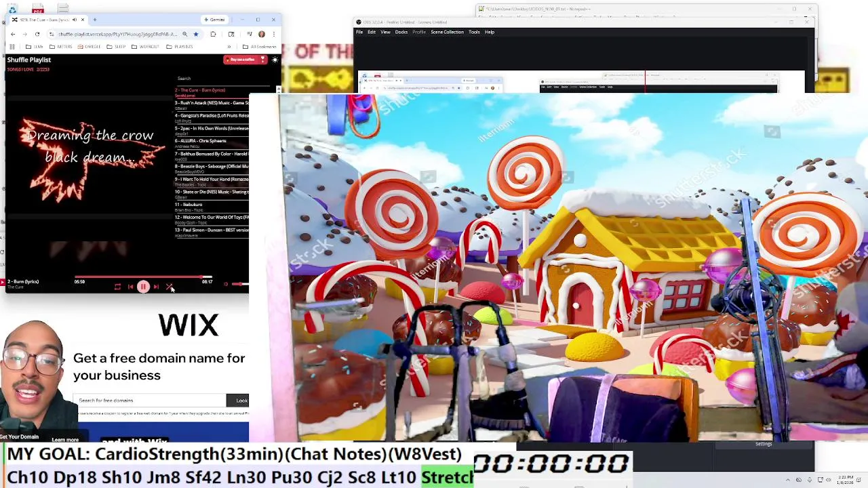This screenshot has height=488, width=868.
Task: Open the All Bookmarks folder
Action: coord(260,47)
